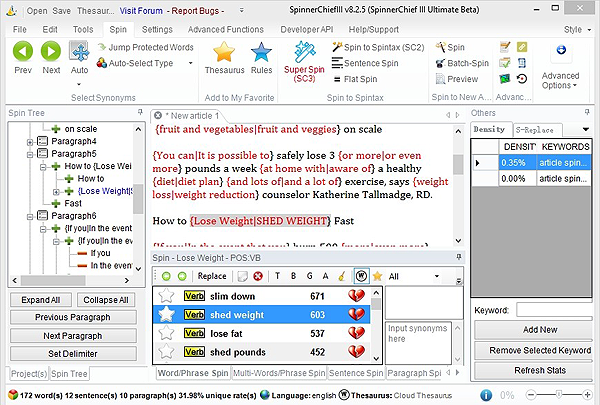Switch to Project(s) tab
The width and height of the screenshot is (600, 405).
click(x=29, y=374)
